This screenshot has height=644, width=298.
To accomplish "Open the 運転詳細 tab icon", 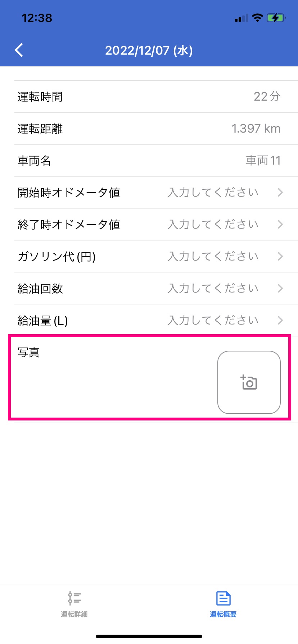I will tap(74, 598).
